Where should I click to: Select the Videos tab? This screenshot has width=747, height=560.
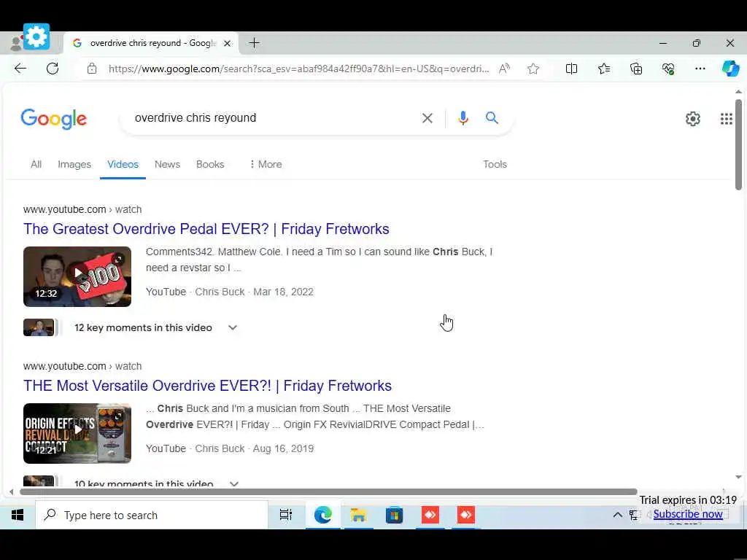point(123,164)
